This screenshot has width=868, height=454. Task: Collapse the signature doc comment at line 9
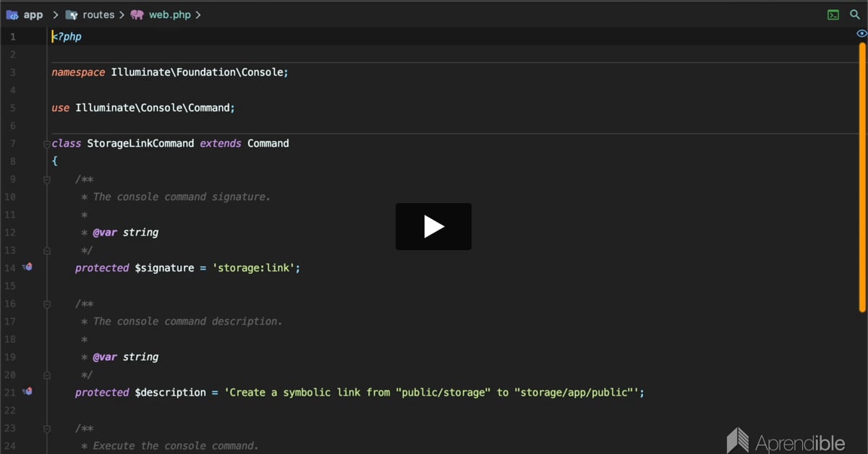tap(47, 179)
